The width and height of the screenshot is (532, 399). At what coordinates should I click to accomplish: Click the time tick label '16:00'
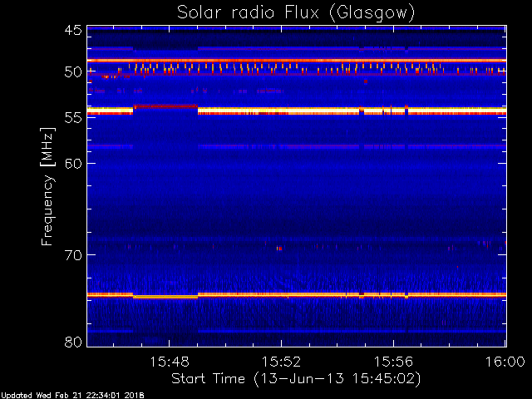tap(505, 362)
